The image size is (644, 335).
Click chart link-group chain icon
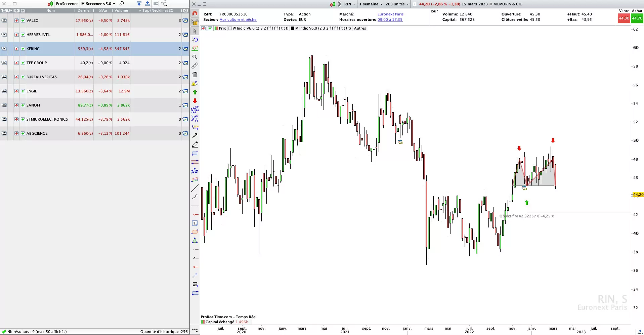click(340, 4)
